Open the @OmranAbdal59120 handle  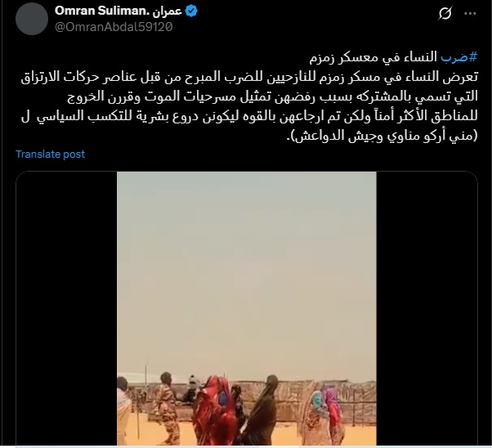point(114,27)
